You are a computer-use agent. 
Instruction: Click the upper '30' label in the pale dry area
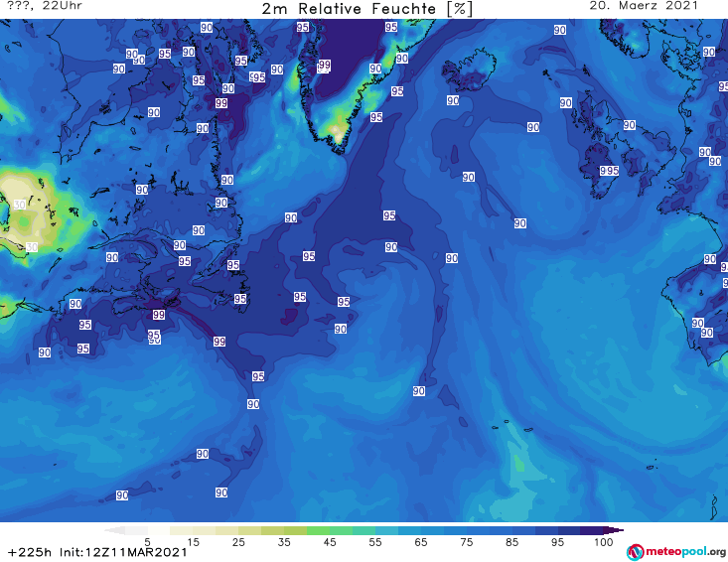pyautogui.click(x=20, y=205)
